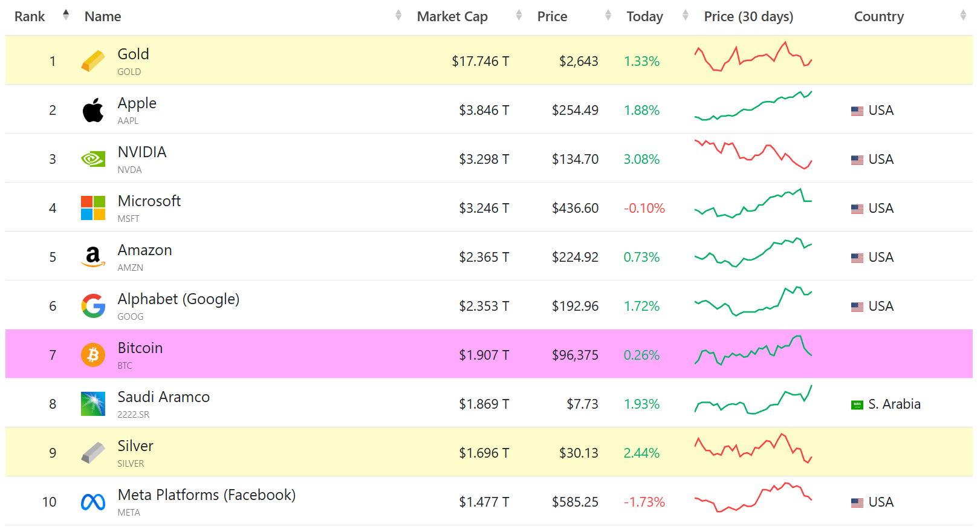The image size is (980, 529).
Task: Click the Rank column header
Action: click(x=30, y=16)
